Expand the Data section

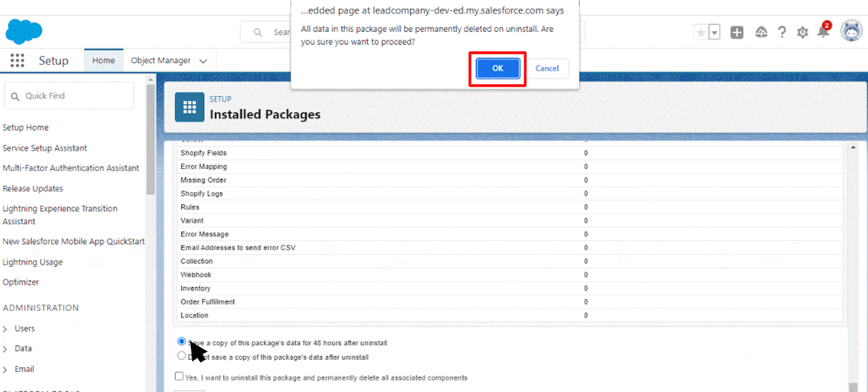point(5,349)
